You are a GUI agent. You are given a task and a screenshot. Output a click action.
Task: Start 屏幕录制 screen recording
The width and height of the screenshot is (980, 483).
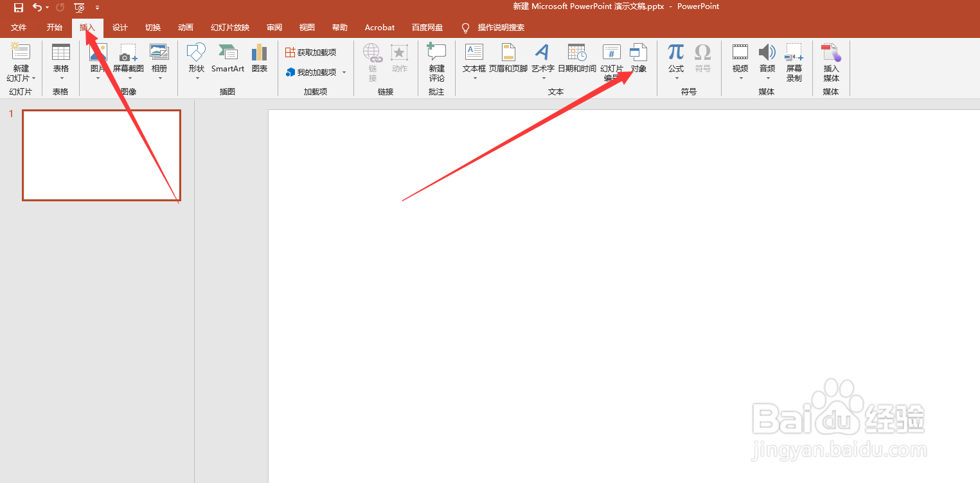794,62
